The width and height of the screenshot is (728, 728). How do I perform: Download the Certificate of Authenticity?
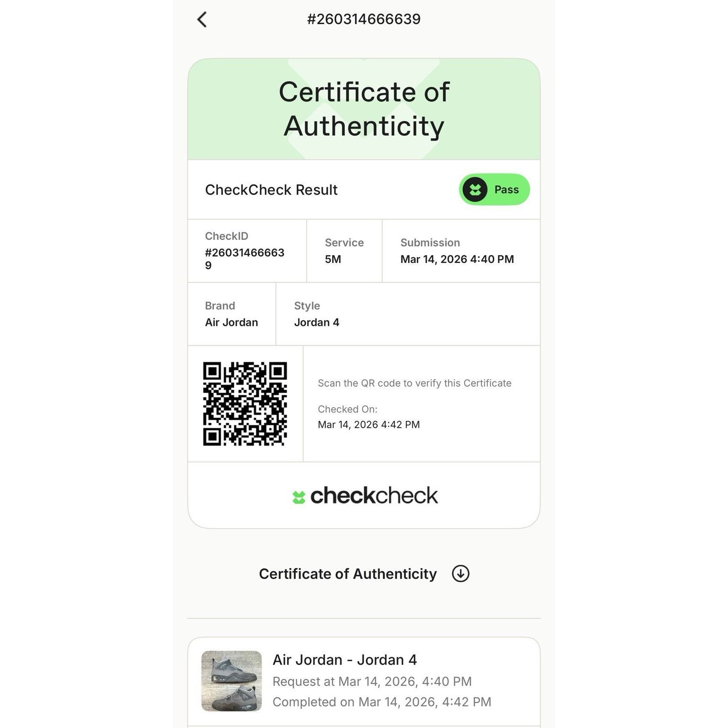tap(364, 573)
